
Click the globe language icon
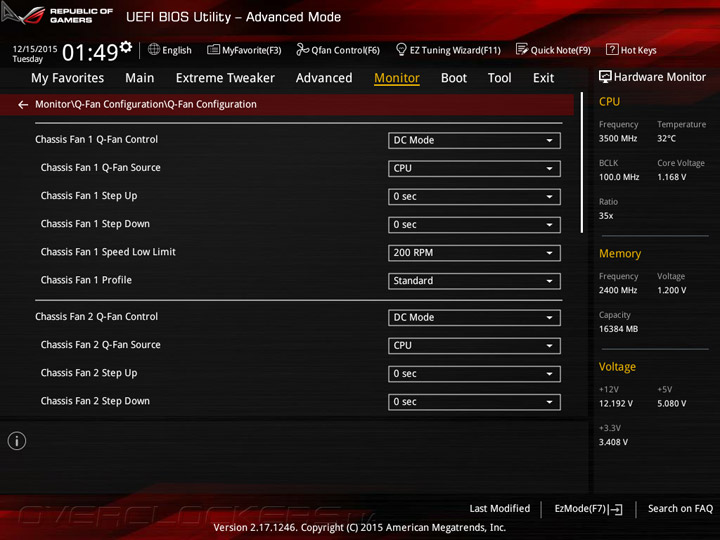pos(154,49)
